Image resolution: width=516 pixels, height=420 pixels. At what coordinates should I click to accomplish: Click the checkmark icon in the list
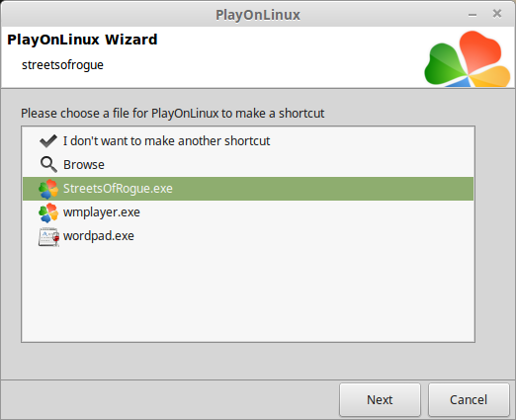pyautogui.click(x=48, y=141)
